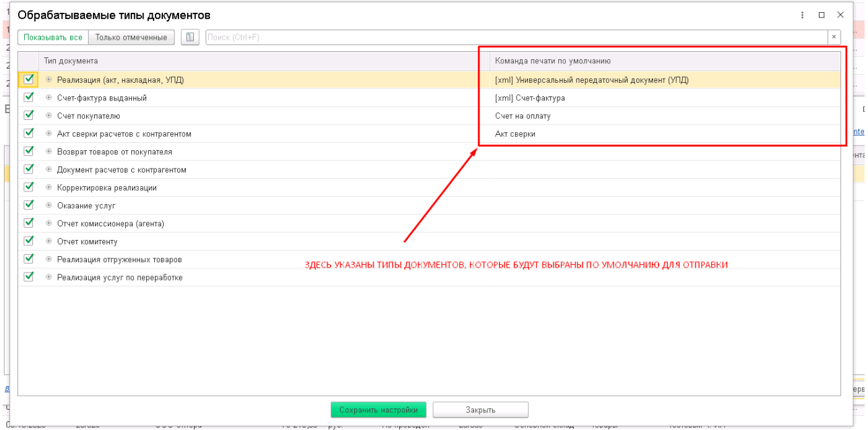
Task: Expand the Корректировка реализации row
Action: (48, 187)
